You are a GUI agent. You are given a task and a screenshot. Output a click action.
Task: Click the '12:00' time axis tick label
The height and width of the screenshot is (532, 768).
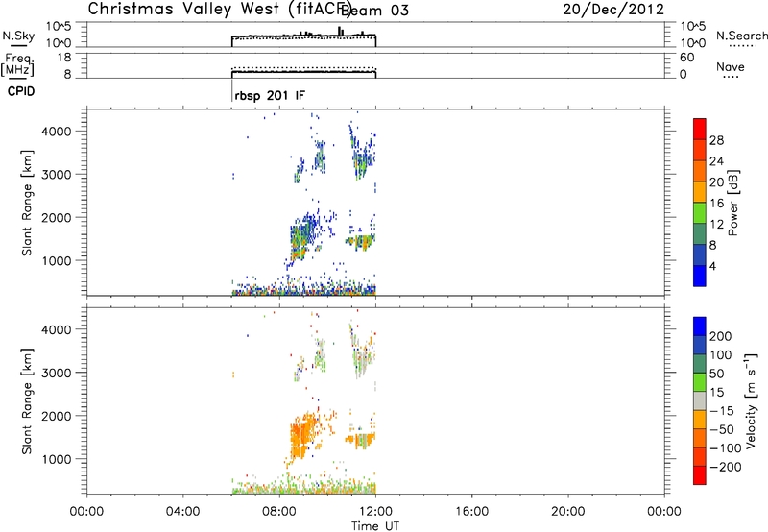tap(375, 512)
